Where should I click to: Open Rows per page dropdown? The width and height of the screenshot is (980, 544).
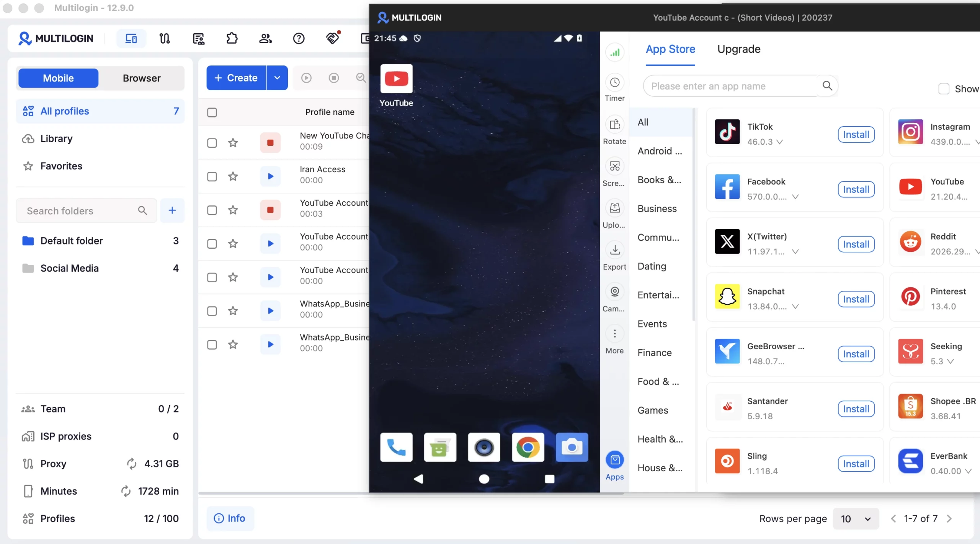[856, 518]
